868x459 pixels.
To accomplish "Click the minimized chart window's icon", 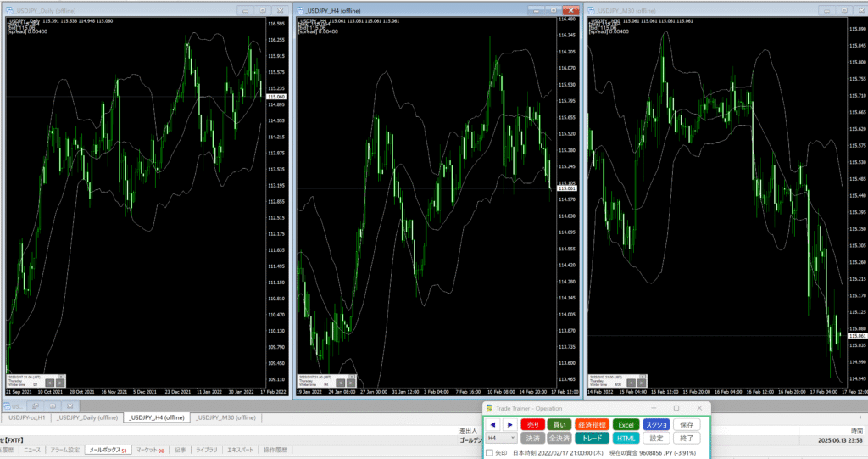I will click(7, 406).
